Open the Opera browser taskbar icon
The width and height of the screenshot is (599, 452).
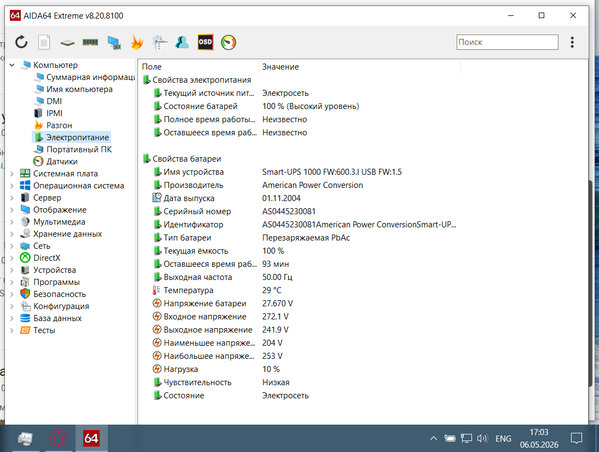coord(58,438)
